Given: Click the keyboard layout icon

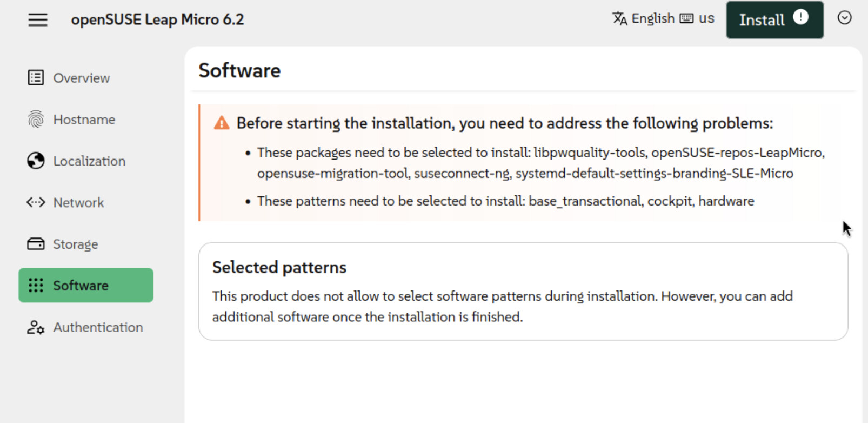Looking at the screenshot, I should (x=686, y=19).
